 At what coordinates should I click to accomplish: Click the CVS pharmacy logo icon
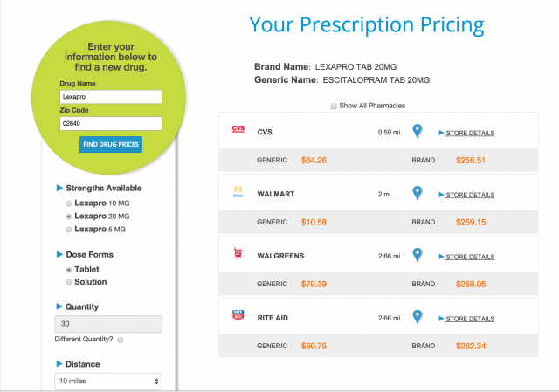238,129
